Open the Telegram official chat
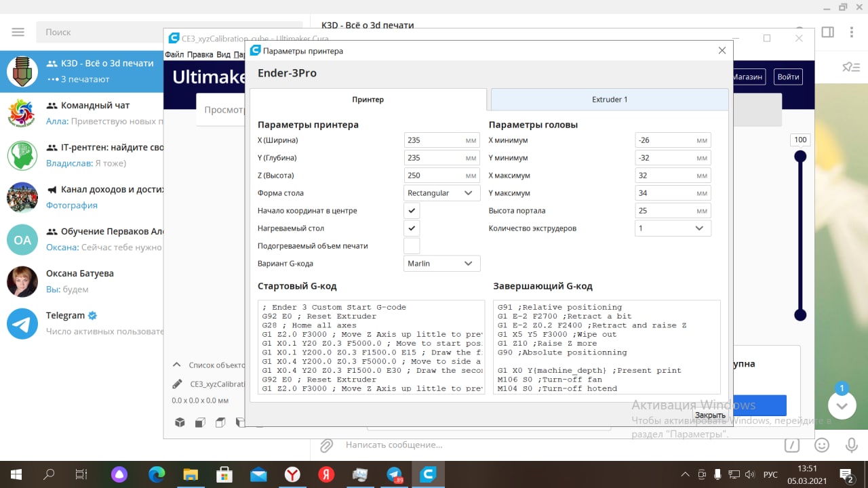This screenshot has height=488, width=868. coord(82,323)
